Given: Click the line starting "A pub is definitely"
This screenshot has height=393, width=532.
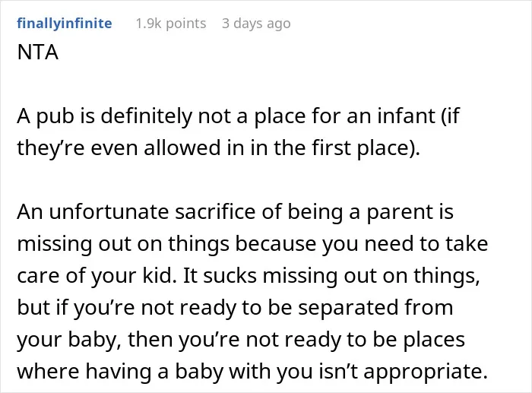Looking at the screenshot, I should pyautogui.click(x=238, y=116).
